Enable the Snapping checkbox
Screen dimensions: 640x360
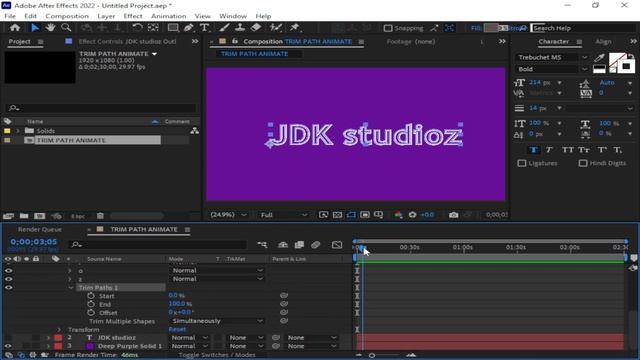click(388, 28)
